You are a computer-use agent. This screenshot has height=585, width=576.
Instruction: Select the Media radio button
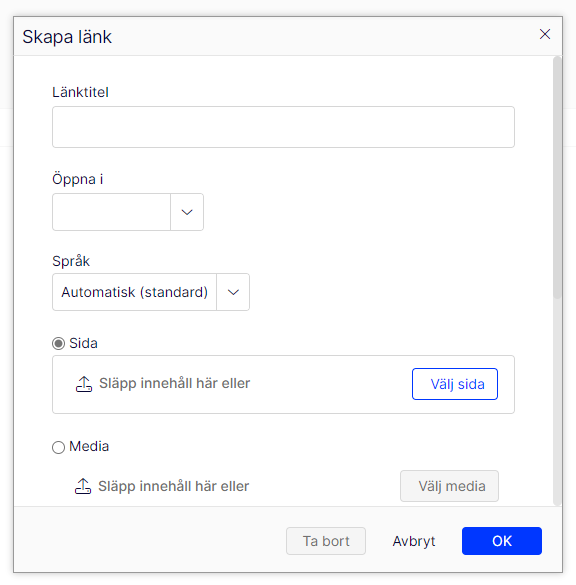click(58, 447)
